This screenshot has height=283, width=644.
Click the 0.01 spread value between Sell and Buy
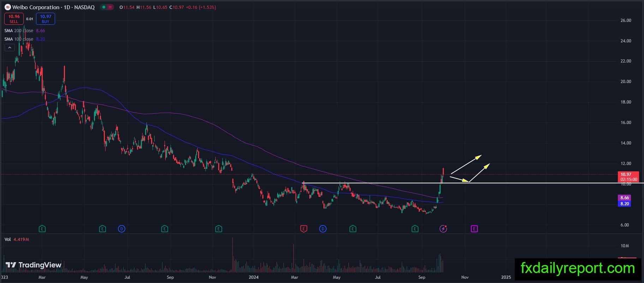click(x=30, y=19)
